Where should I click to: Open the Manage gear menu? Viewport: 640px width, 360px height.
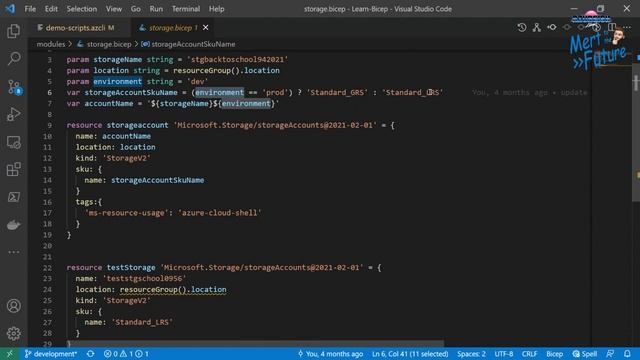point(13,333)
